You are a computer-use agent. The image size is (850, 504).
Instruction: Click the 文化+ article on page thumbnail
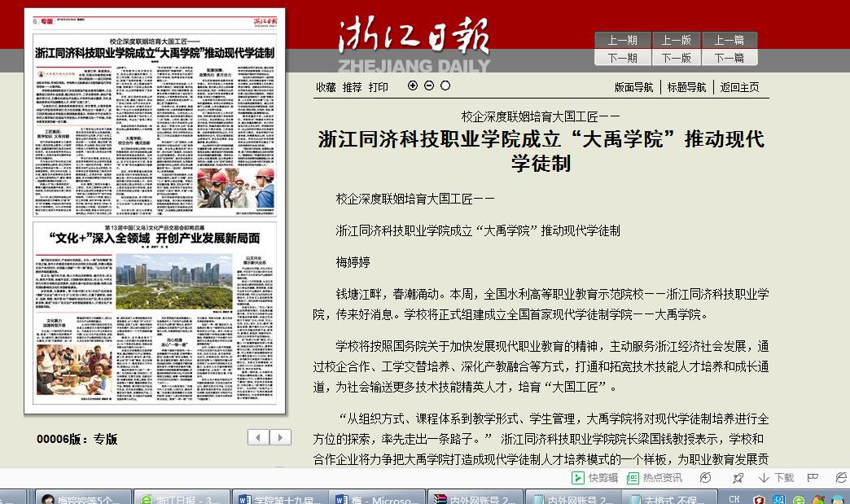click(x=155, y=238)
